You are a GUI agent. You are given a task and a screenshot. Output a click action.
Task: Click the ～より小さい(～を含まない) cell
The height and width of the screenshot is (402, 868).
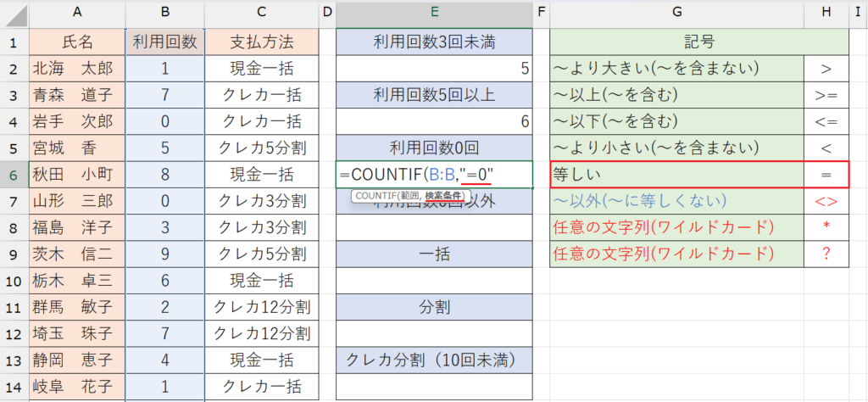coord(677,148)
